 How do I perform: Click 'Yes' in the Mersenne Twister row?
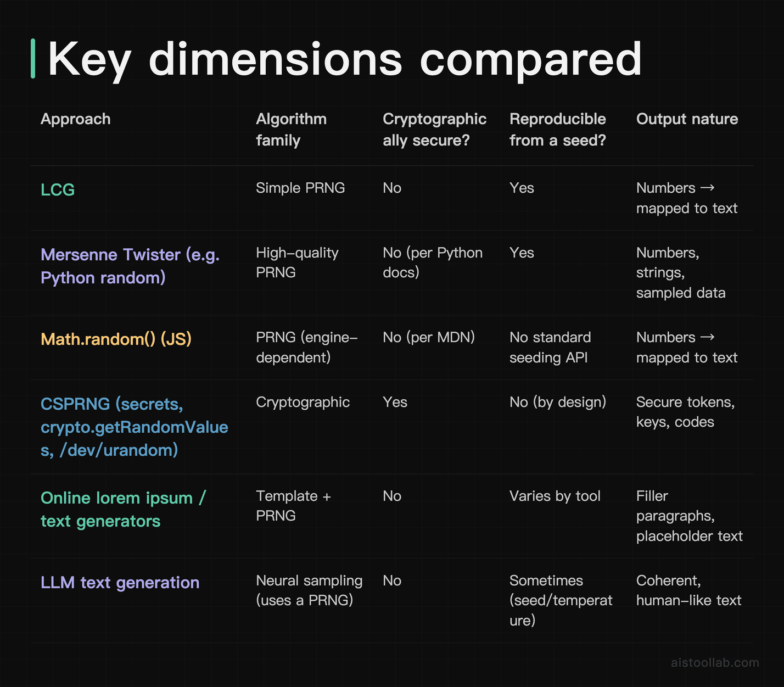pyautogui.click(x=522, y=253)
